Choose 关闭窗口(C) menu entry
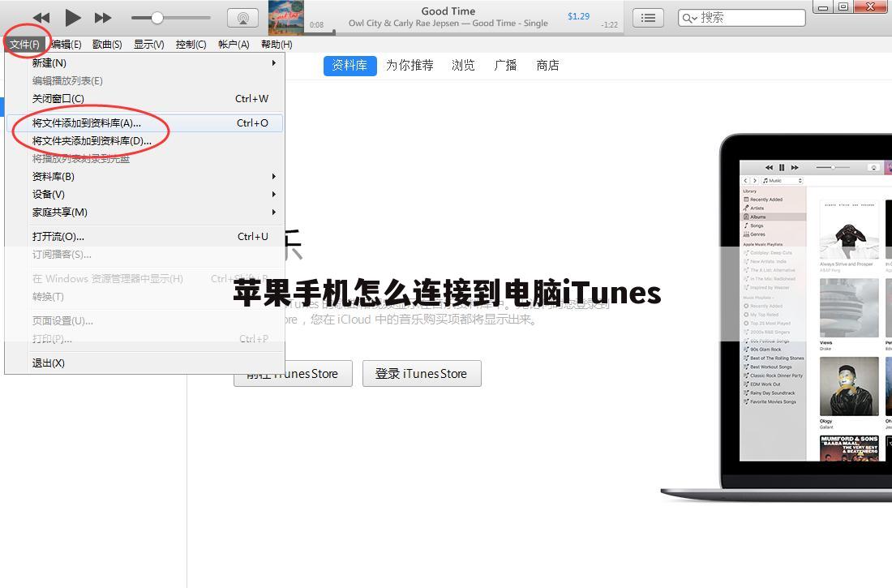 pos(144,99)
